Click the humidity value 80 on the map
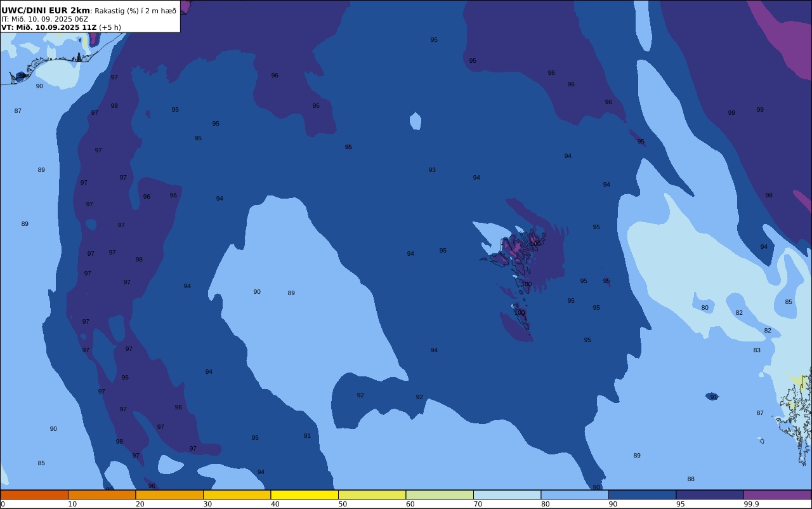 click(x=705, y=308)
